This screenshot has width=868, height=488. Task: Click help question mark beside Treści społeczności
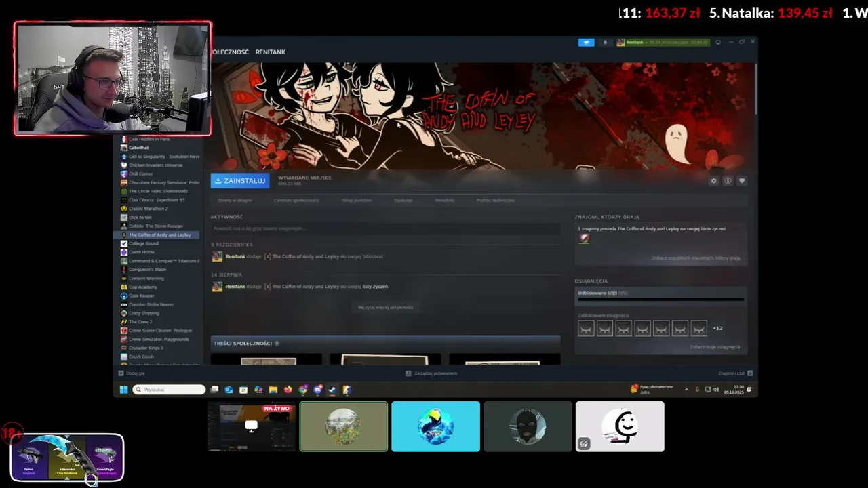[x=277, y=344]
